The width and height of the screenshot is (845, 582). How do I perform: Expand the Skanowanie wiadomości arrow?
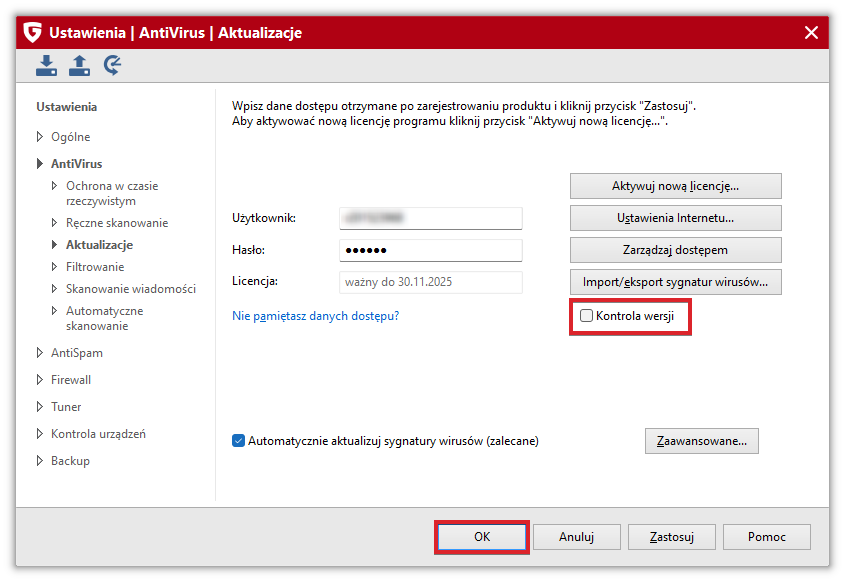tap(54, 289)
